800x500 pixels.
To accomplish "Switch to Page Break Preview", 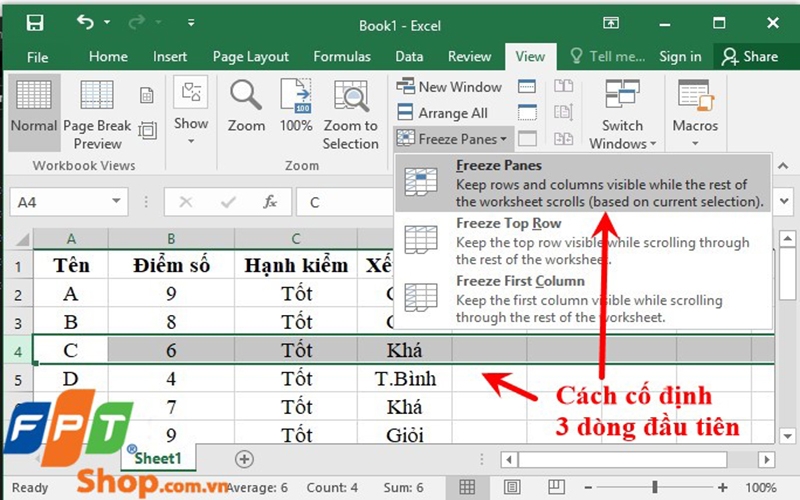I will click(x=97, y=115).
